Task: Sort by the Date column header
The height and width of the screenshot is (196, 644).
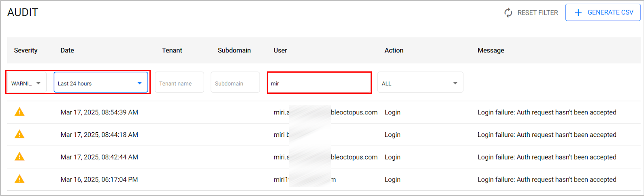Action: coord(67,50)
